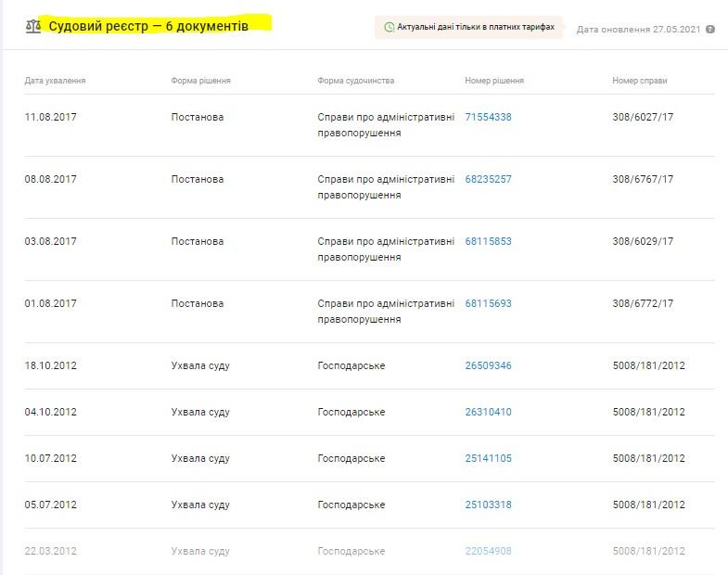The image size is (728, 575).
Task: Open the faded decision link 22054908
Action: 488,552
